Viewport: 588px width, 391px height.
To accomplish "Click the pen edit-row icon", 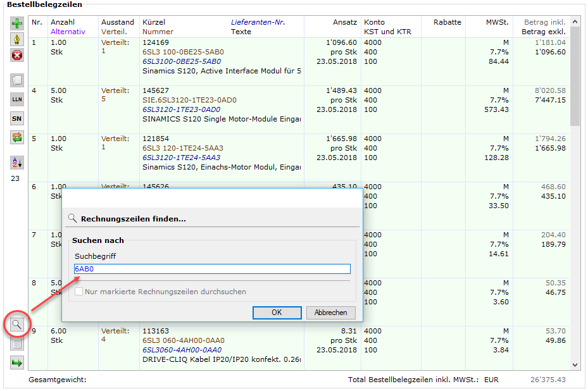I will point(17,39).
